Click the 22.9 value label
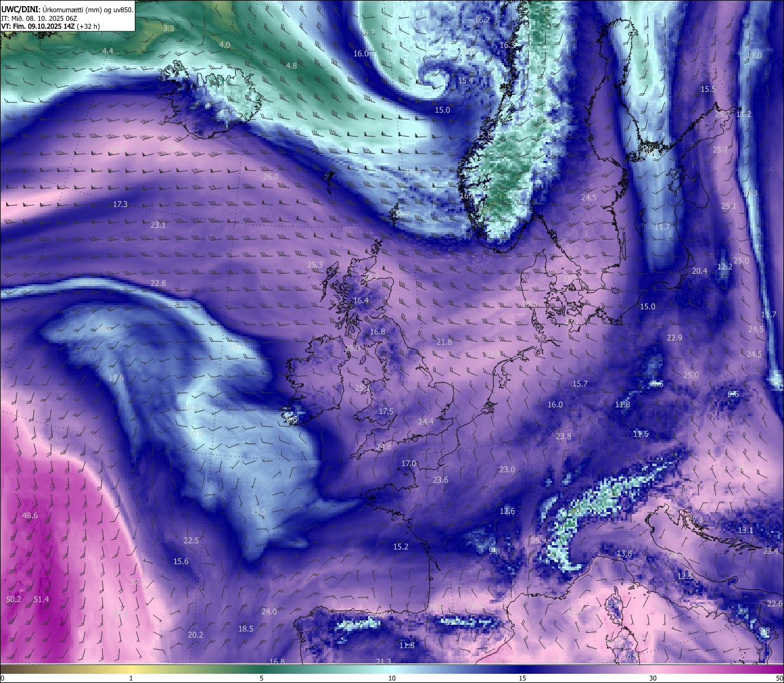 tap(674, 338)
